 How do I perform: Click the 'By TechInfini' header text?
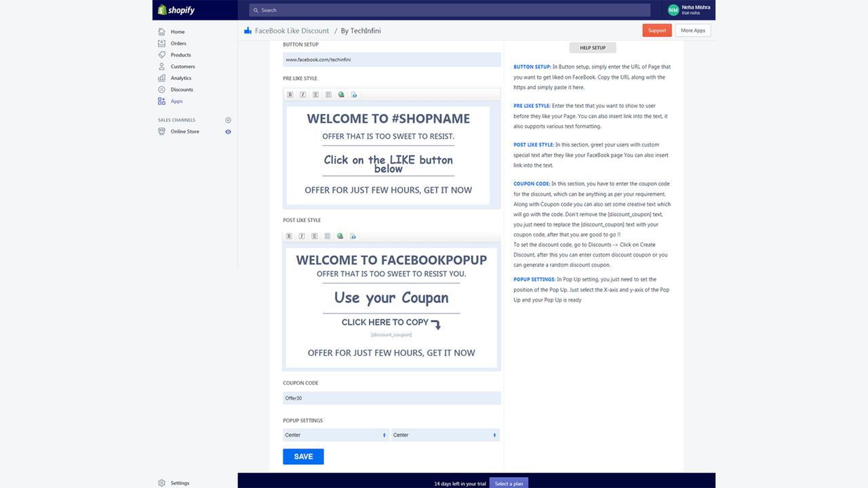tap(361, 30)
